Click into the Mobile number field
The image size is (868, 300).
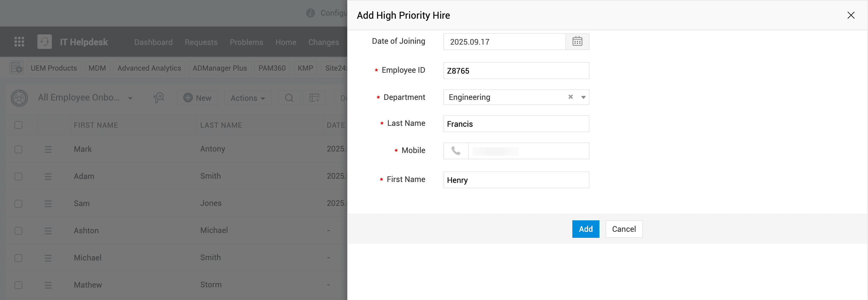pos(528,151)
